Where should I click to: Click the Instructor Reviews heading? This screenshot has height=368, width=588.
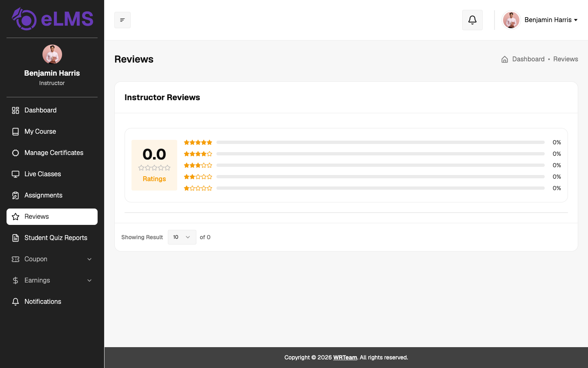pos(162,97)
